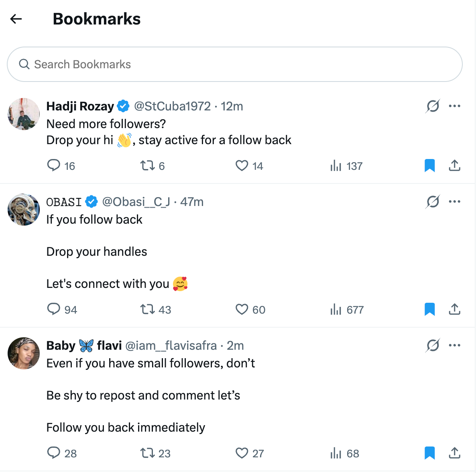
Task: Click the Bookmarks page title
Action: click(x=96, y=19)
